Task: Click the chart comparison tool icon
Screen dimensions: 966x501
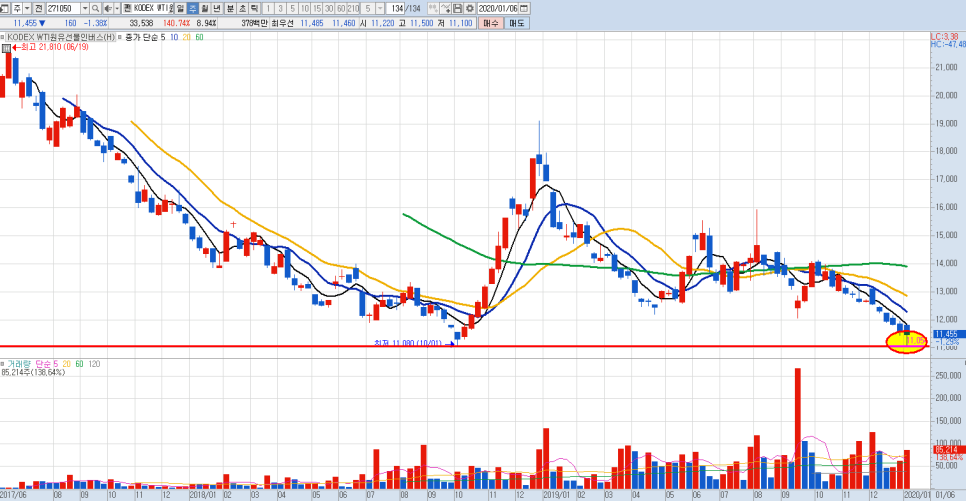Action: pyautogui.click(x=433, y=9)
